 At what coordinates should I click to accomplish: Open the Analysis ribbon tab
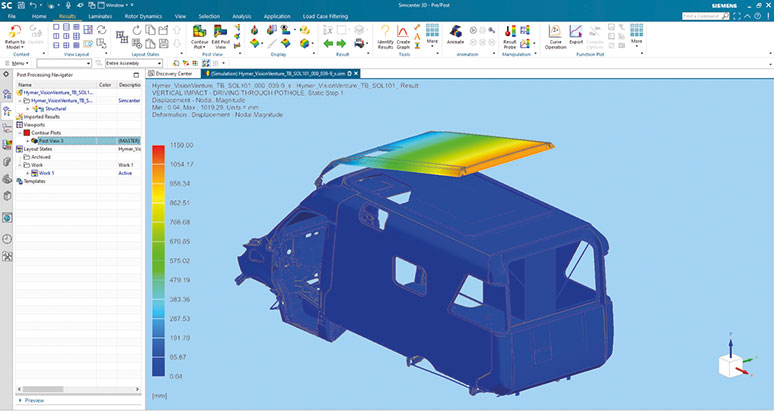(x=241, y=16)
